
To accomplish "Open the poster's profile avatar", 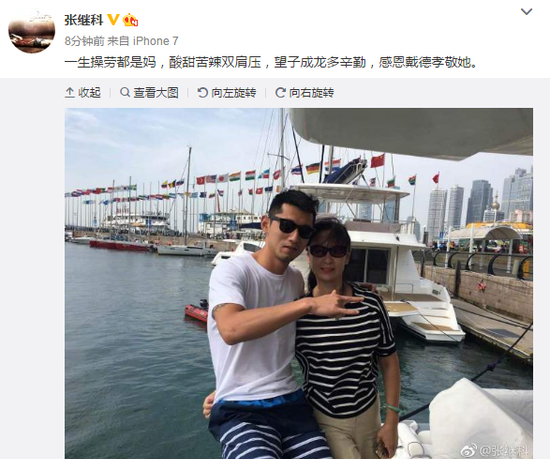I will [32, 31].
